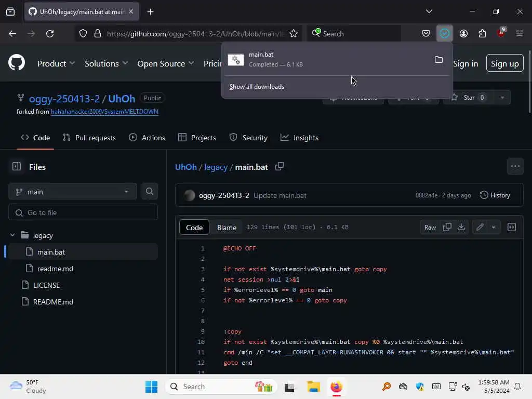The width and height of the screenshot is (532, 399).
Task: Bookmark this page with the star icon
Action: (x=294, y=34)
